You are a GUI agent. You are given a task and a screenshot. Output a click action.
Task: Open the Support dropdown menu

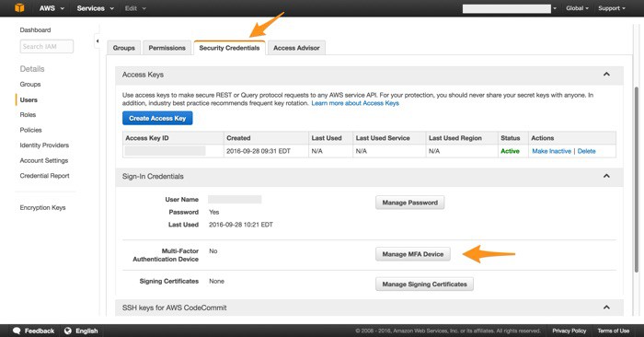(x=612, y=8)
